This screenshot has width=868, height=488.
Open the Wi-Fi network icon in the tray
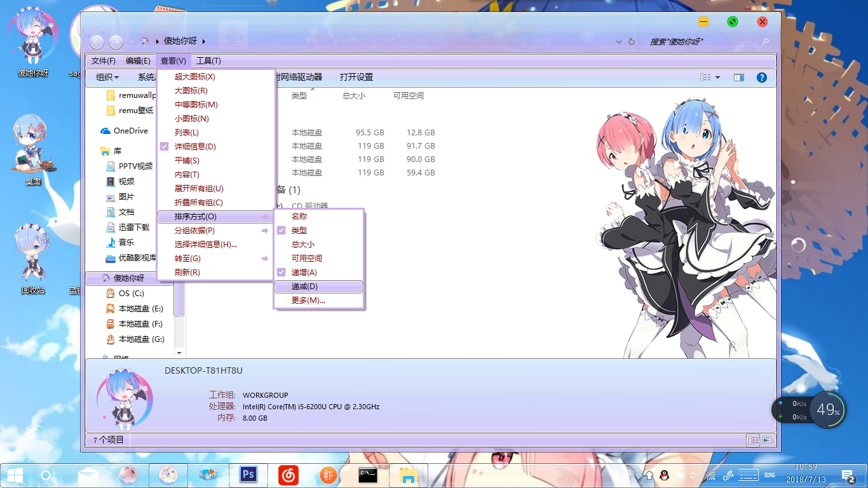click(x=711, y=476)
